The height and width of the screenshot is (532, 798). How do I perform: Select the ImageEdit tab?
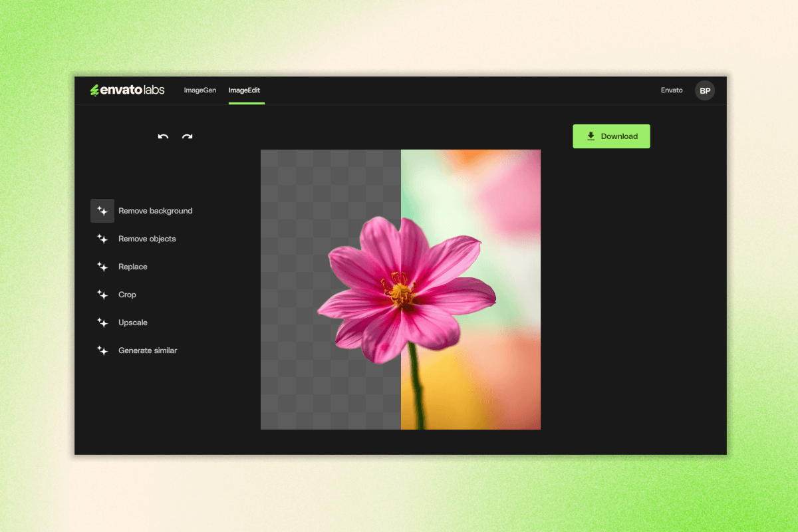tap(244, 90)
